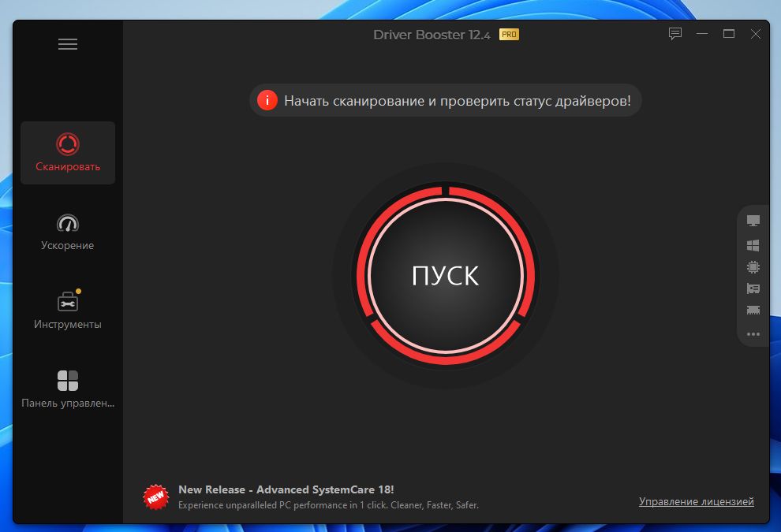Viewport: 781px width, 532px height.
Task: Click the Windows logo icon in right panel
Action: (x=753, y=245)
